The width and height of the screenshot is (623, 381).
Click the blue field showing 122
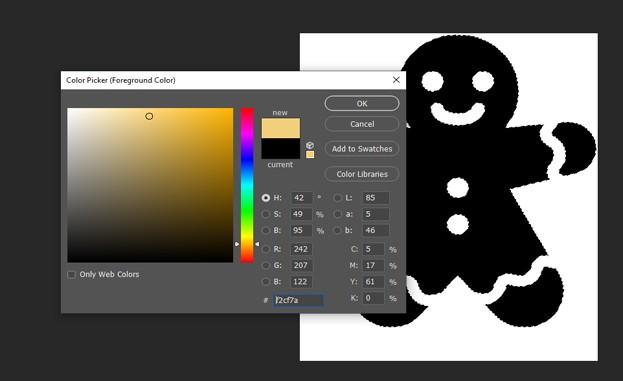(x=302, y=282)
